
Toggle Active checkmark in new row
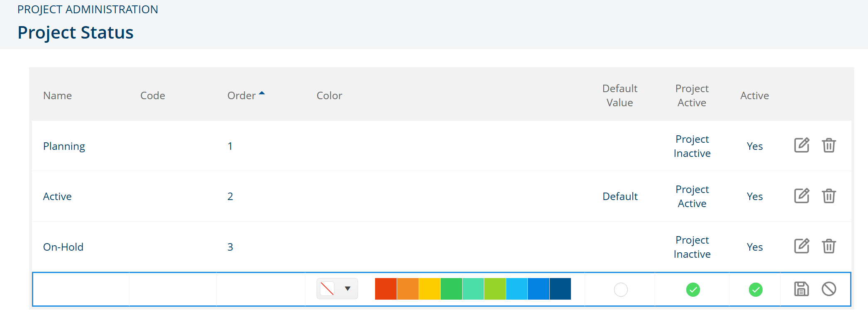point(755,289)
